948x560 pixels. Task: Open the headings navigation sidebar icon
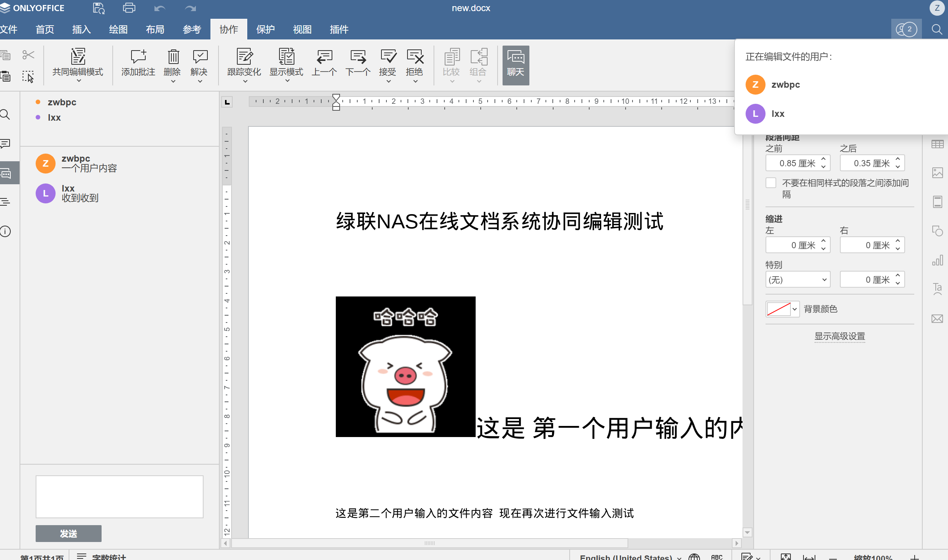coord(5,202)
